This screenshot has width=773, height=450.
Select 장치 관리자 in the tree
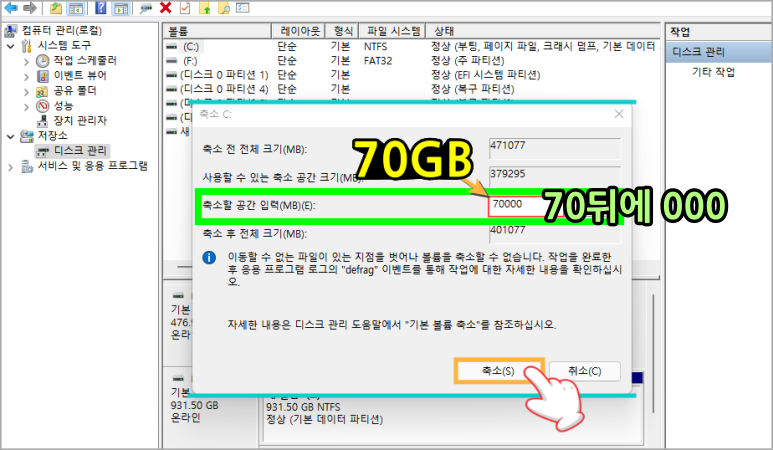(80, 121)
